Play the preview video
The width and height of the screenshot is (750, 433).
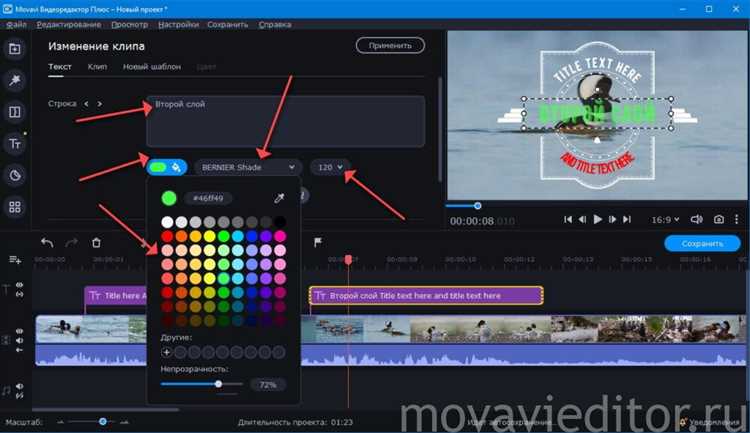pos(597,219)
